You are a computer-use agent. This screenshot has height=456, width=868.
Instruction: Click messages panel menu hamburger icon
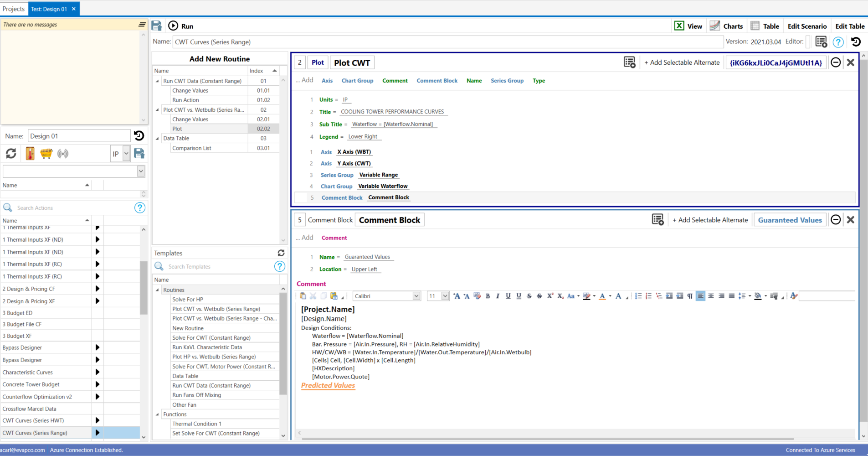142,25
